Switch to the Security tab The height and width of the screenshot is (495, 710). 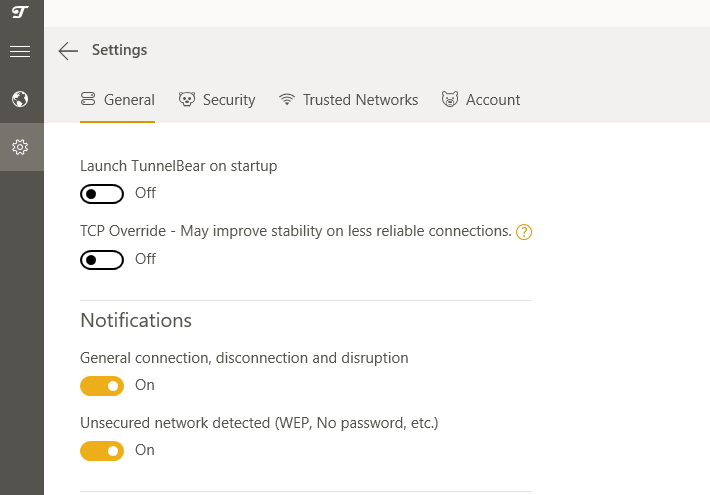[217, 100]
